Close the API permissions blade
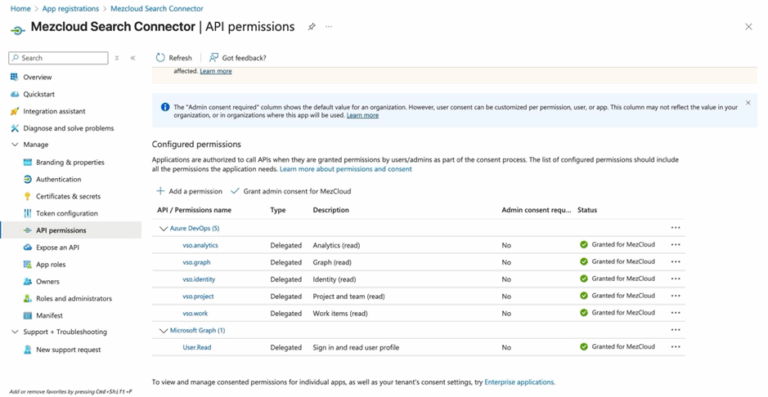 pyautogui.click(x=748, y=27)
